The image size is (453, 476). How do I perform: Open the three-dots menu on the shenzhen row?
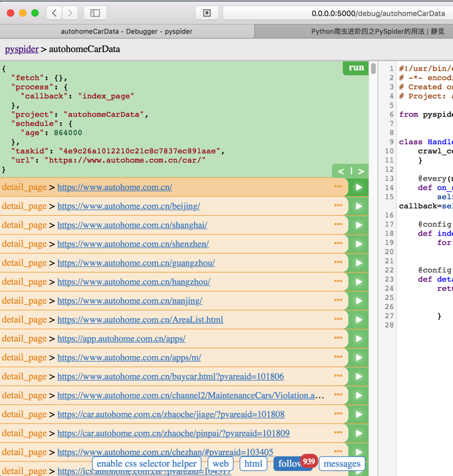(x=338, y=243)
